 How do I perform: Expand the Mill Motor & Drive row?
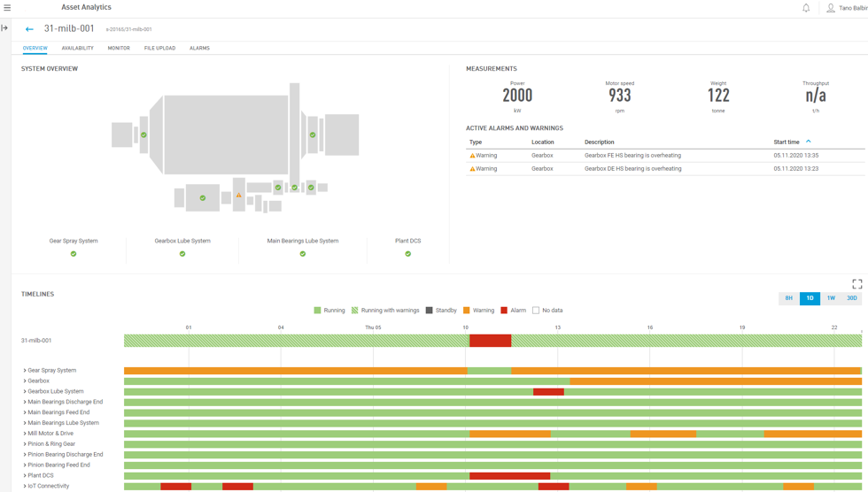click(x=25, y=434)
